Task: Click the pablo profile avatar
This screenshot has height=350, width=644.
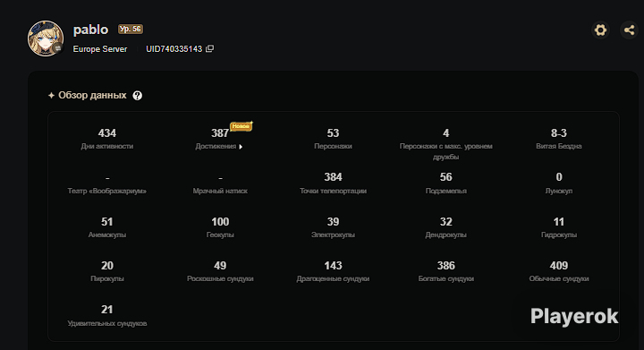Action: click(x=46, y=38)
